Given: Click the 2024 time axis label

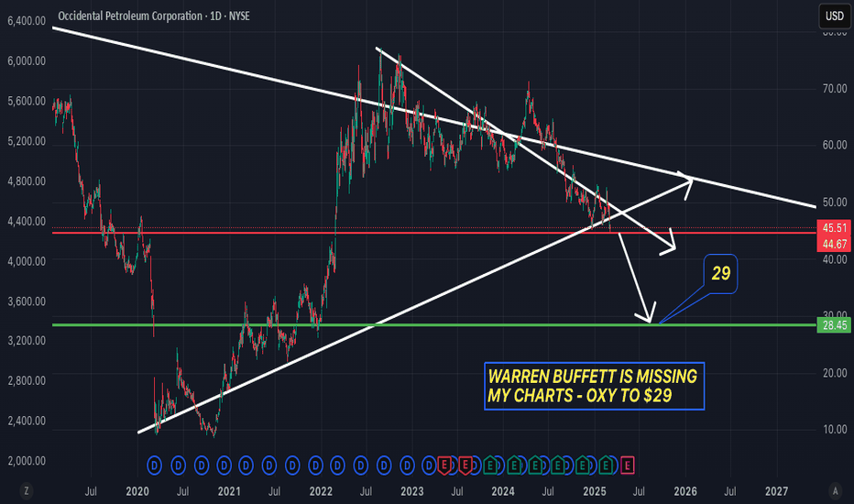Looking at the screenshot, I should click(x=503, y=491).
